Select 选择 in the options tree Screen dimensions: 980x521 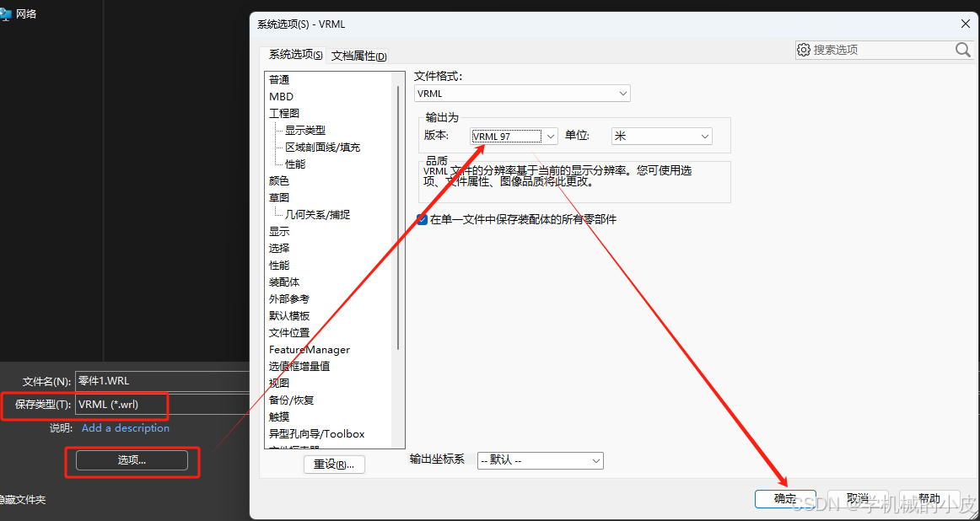click(279, 249)
